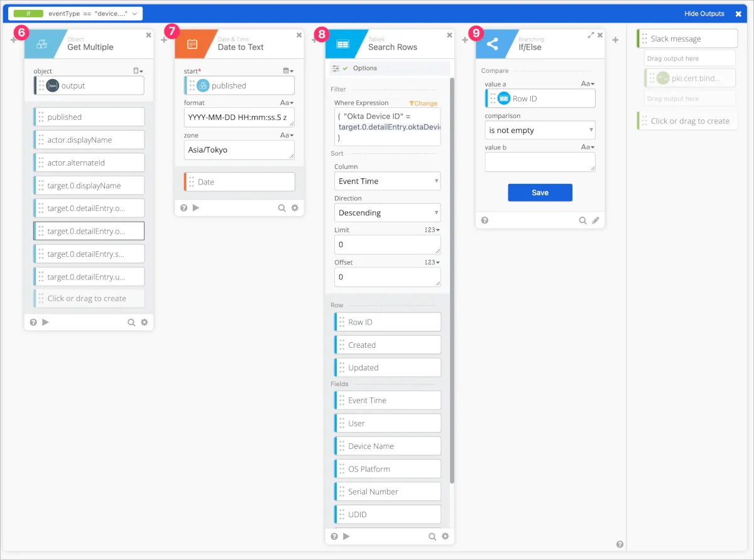
Task: Open the value a Aa type dropdown
Action: click(x=587, y=83)
